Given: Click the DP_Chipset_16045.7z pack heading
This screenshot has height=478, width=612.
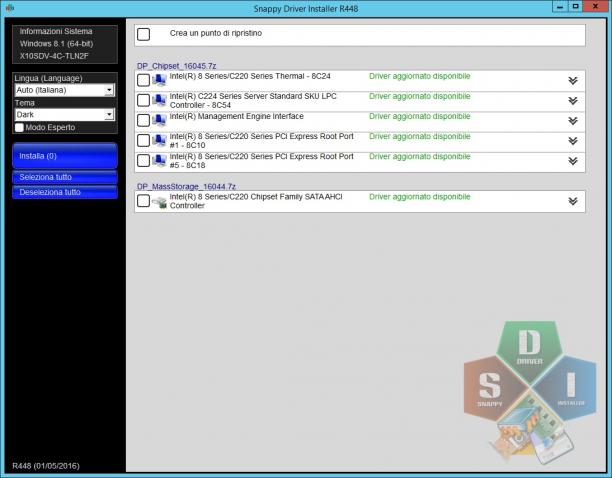Looking at the screenshot, I should point(176,66).
